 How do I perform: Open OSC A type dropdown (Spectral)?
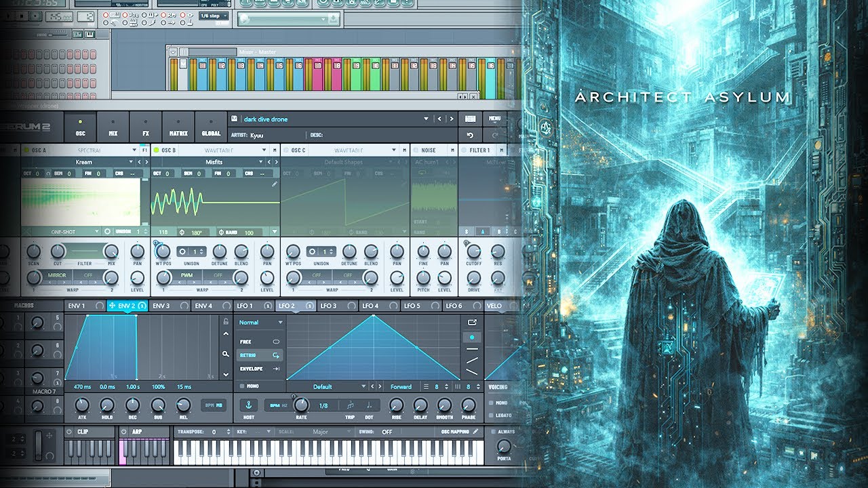tap(95, 150)
